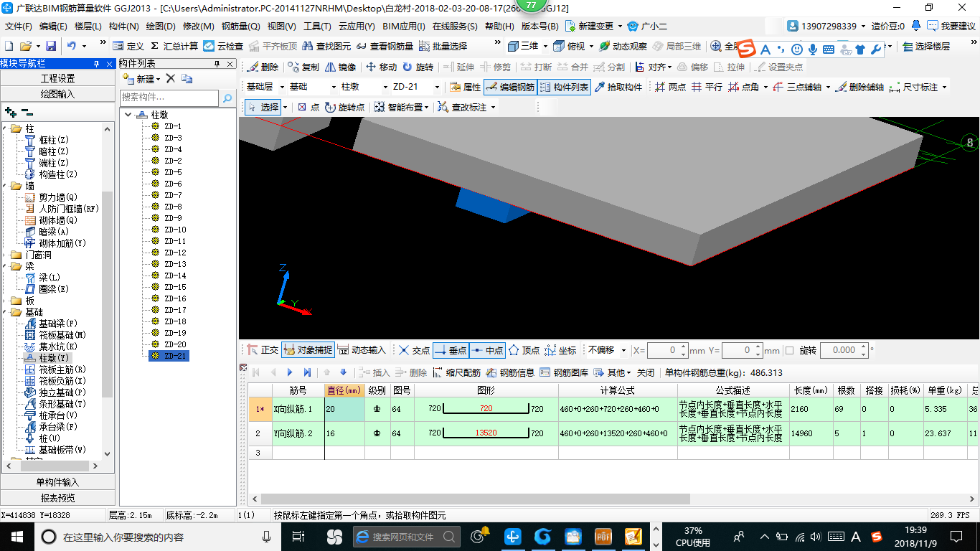Select the 移动 move tool
Viewport: 980px width, 551px height.
[x=381, y=67]
